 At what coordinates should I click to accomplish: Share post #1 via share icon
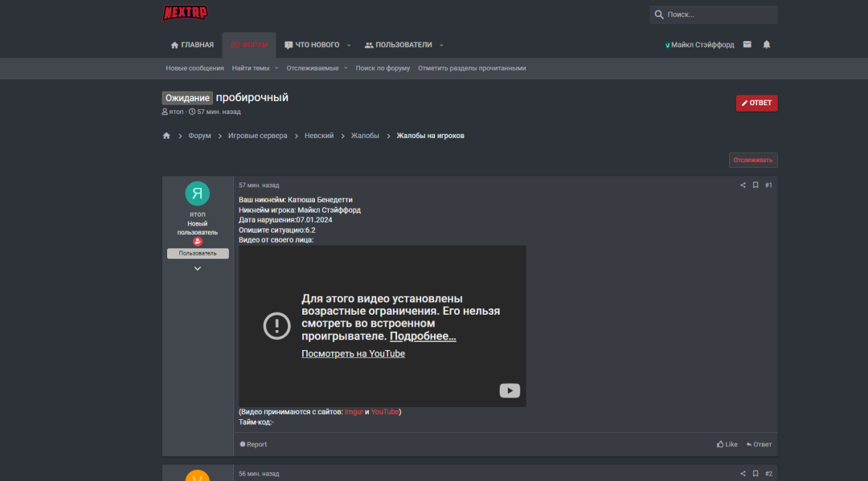[x=743, y=185]
